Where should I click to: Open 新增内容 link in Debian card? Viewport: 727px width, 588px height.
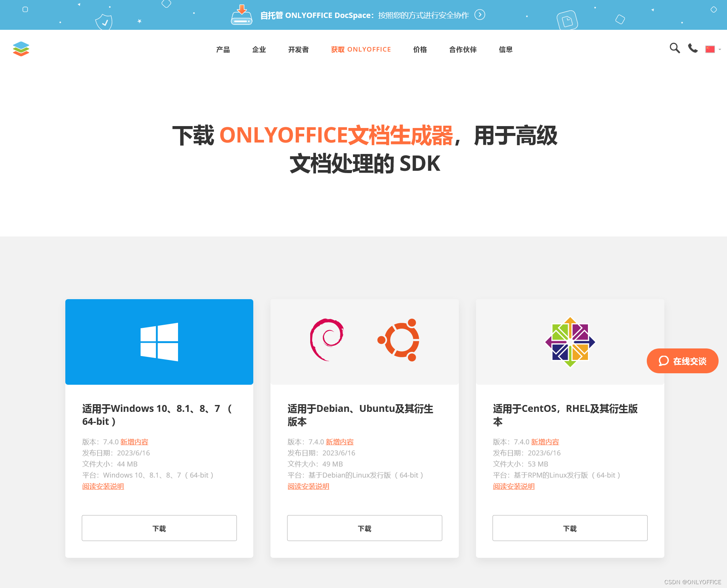(340, 442)
